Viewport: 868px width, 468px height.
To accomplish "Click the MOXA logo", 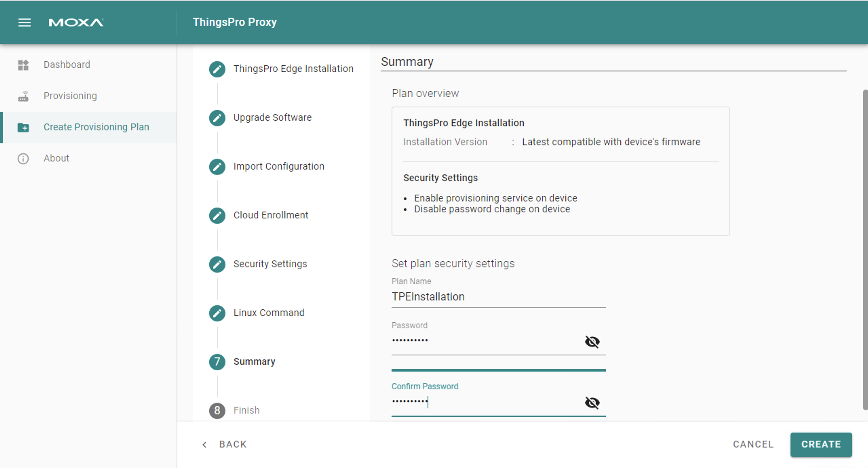I will point(76,22).
